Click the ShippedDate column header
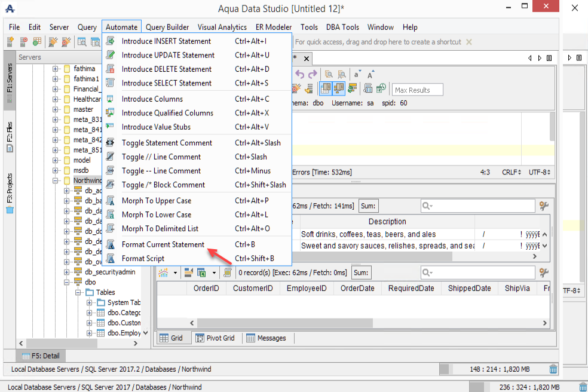Viewport: 588px width, 392px height. click(469, 288)
